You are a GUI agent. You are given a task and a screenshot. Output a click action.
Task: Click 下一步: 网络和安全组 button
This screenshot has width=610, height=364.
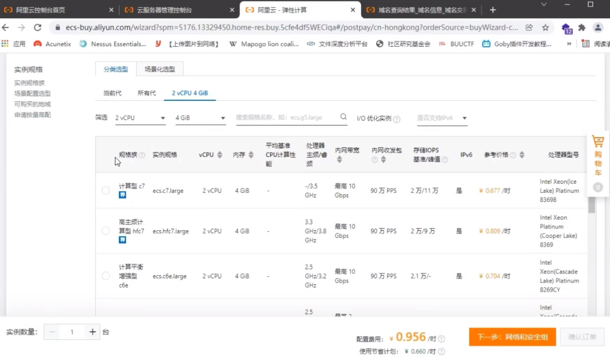coord(512,337)
